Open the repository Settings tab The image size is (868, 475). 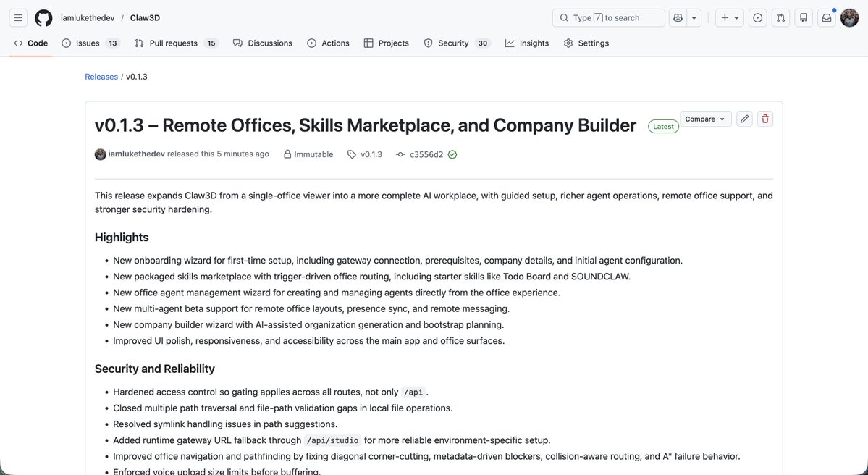click(x=586, y=43)
